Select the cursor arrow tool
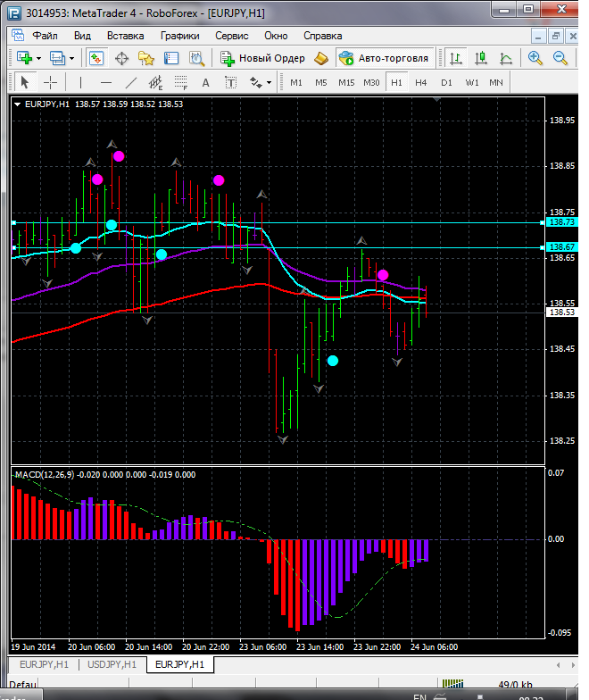The image size is (589, 700). click(24, 82)
